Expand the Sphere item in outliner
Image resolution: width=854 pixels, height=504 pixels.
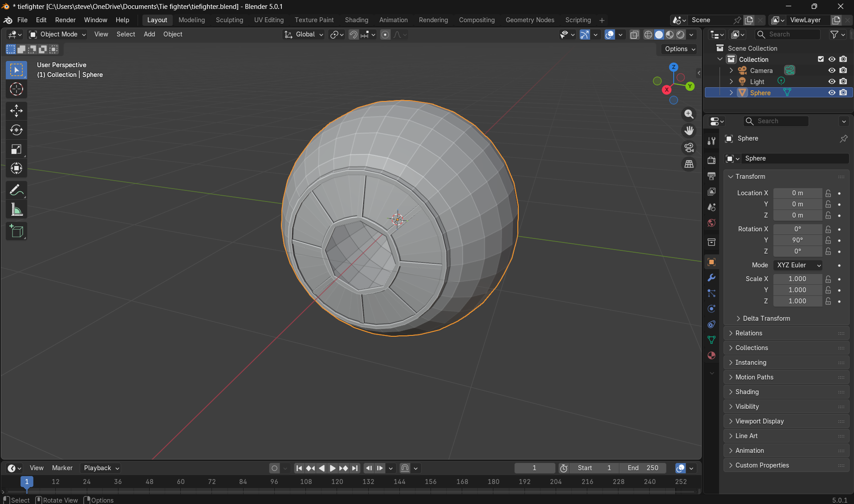(x=731, y=93)
